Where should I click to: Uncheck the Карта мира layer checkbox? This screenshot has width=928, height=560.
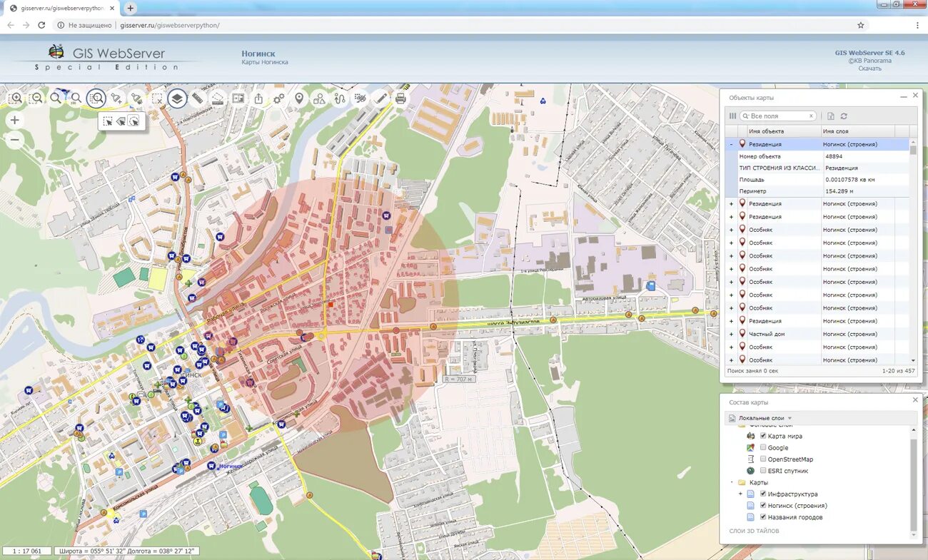[x=763, y=436]
